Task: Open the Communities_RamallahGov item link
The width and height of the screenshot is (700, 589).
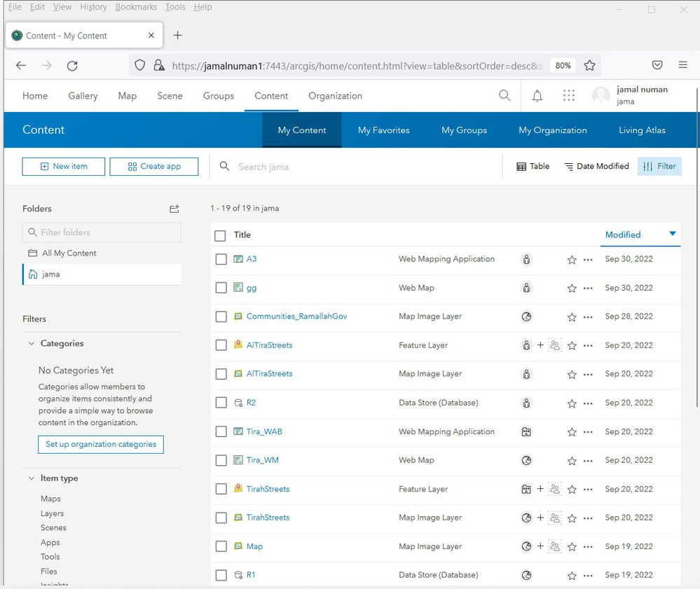Action: (x=296, y=317)
